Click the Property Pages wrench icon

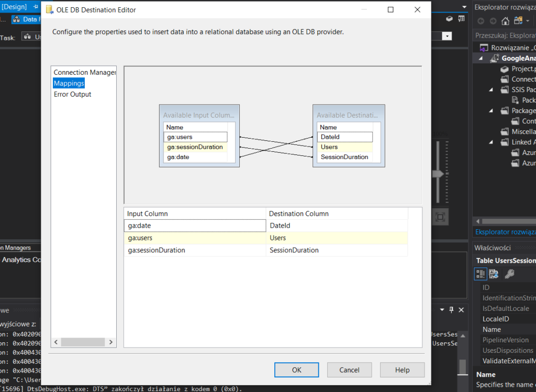coord(509,274)
